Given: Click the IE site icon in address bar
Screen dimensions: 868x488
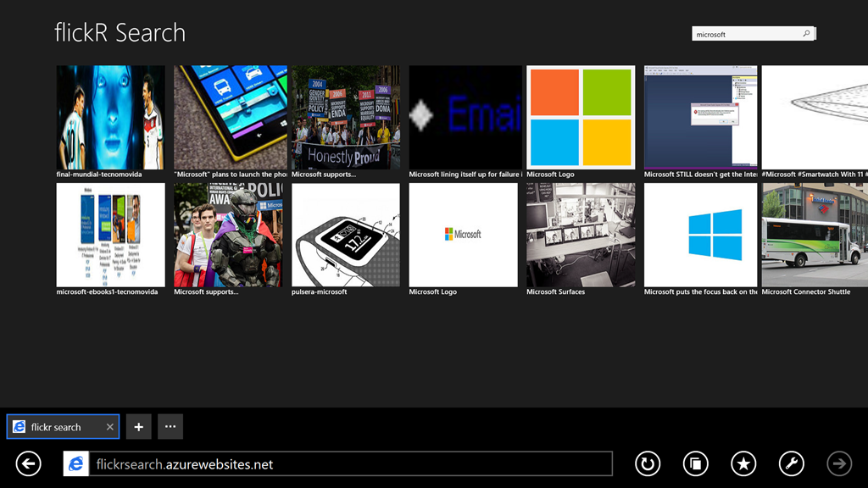Looking at the screenshot, I should pos(75,463).
